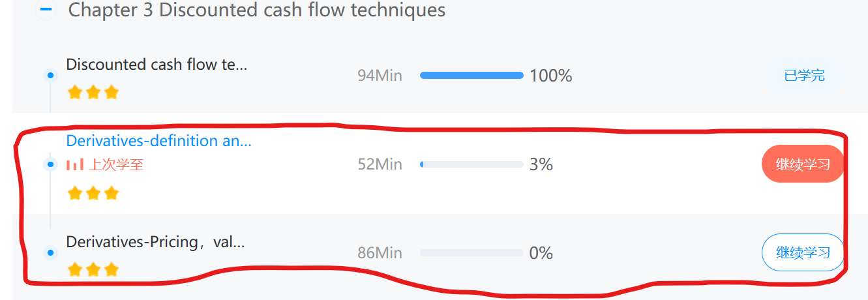Image resolution: width=868 pixels, height=300 pixels.
Task: Click the star rating under Derivatives-definition
Action: coord(93,193)
